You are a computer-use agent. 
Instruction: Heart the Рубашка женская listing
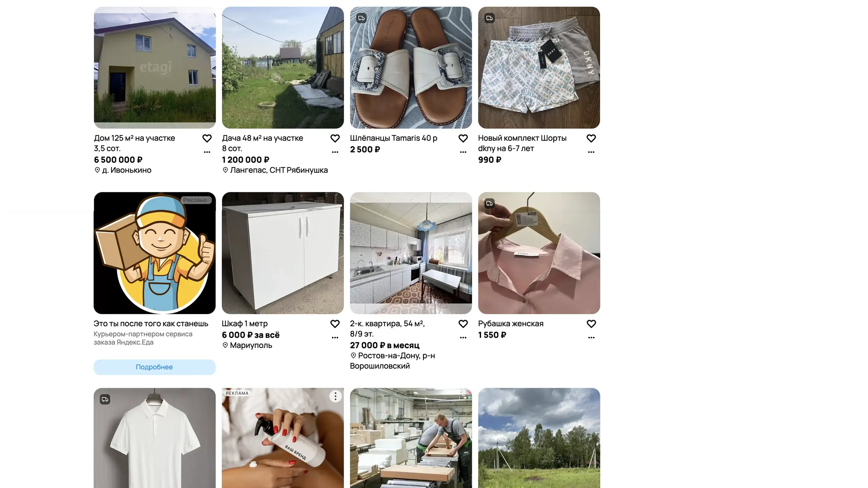click(x=591, y=324)
